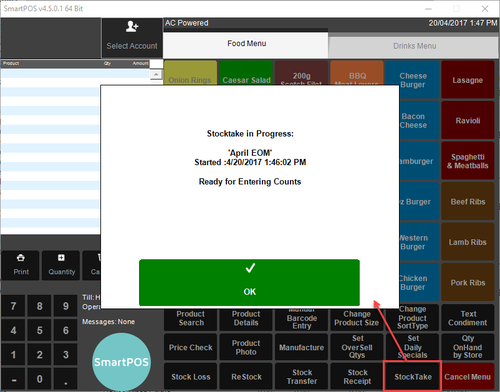Click the Quantity plus icon

pos(61,258)
